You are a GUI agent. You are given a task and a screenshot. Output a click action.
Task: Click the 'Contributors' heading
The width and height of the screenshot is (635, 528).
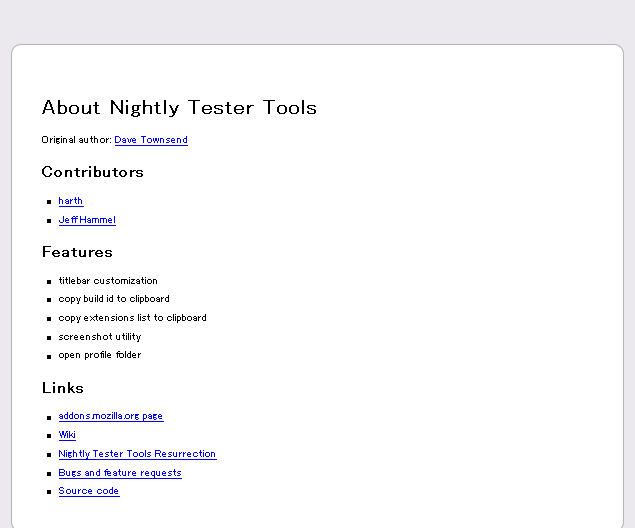pos(93,172)
